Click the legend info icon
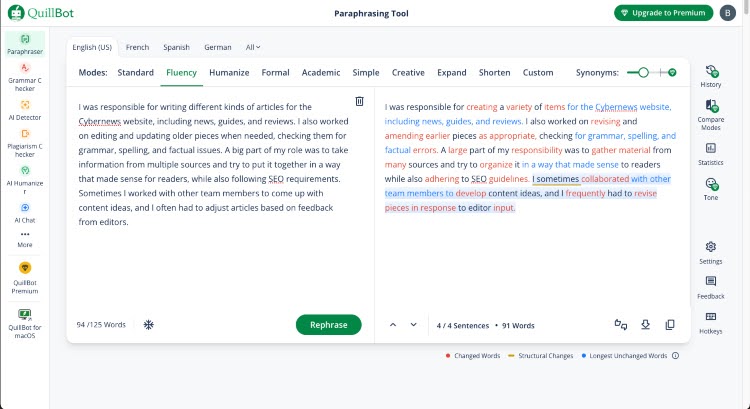750x409 pixels. pyautogui.click(x=675, y=355)
